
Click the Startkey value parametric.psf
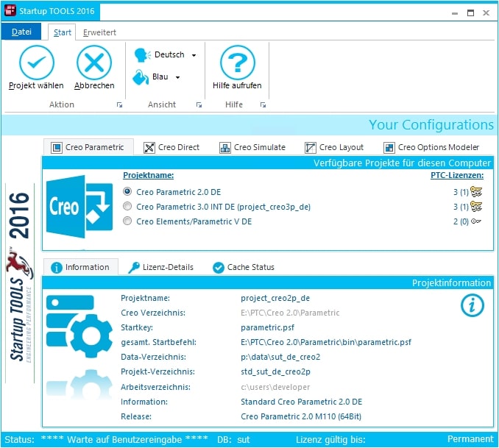pos(268,328)
